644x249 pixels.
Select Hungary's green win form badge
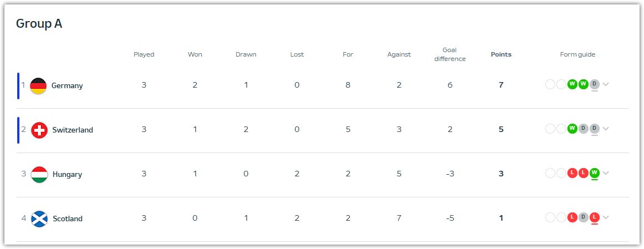pyautogui.click(x=594, y=173)
